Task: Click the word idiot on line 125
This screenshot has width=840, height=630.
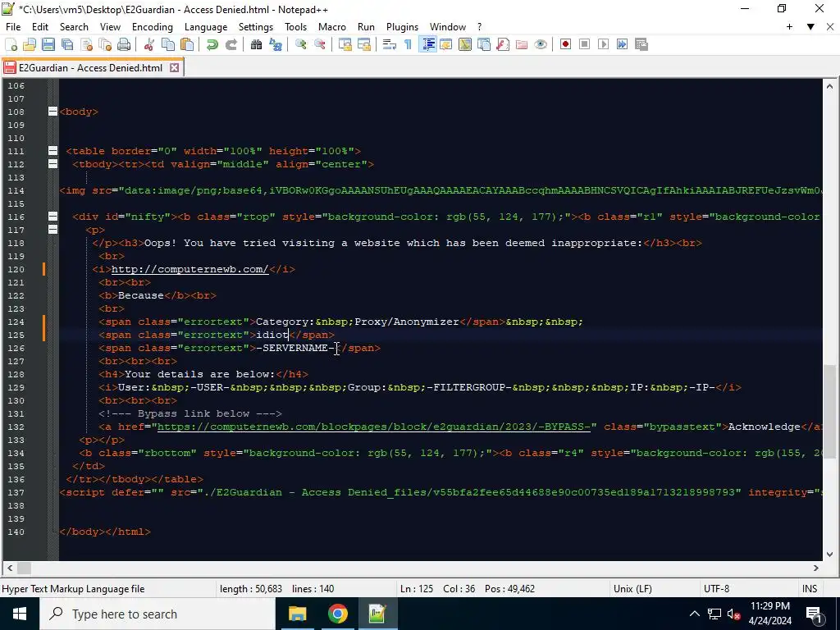Action: coord(272,335)
